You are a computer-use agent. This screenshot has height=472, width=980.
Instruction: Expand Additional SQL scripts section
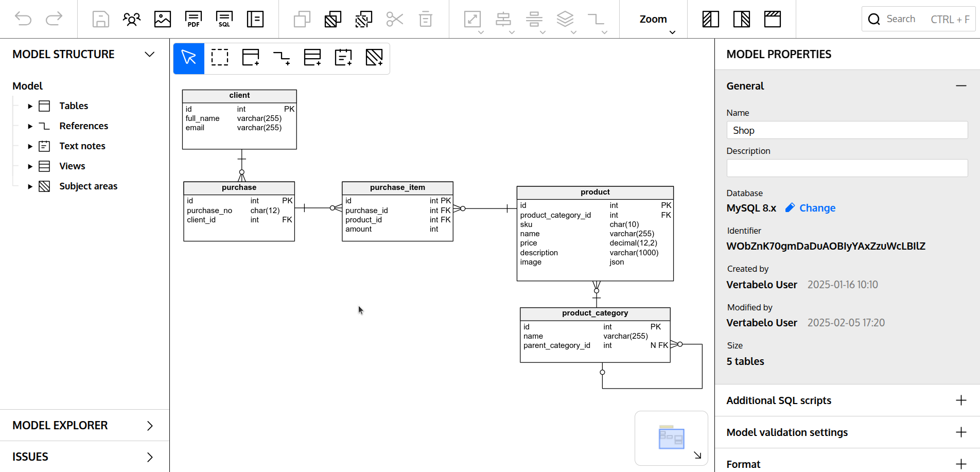pos(961,400)
